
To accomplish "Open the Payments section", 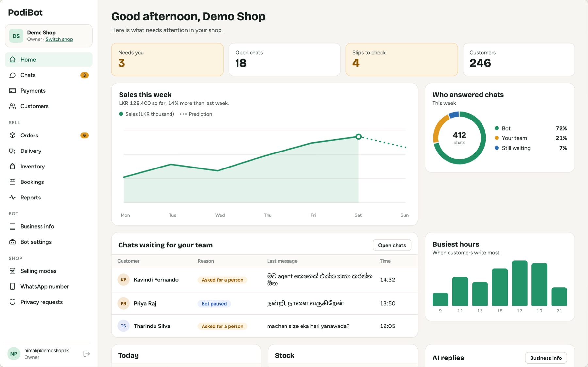I will pos(49,90).
